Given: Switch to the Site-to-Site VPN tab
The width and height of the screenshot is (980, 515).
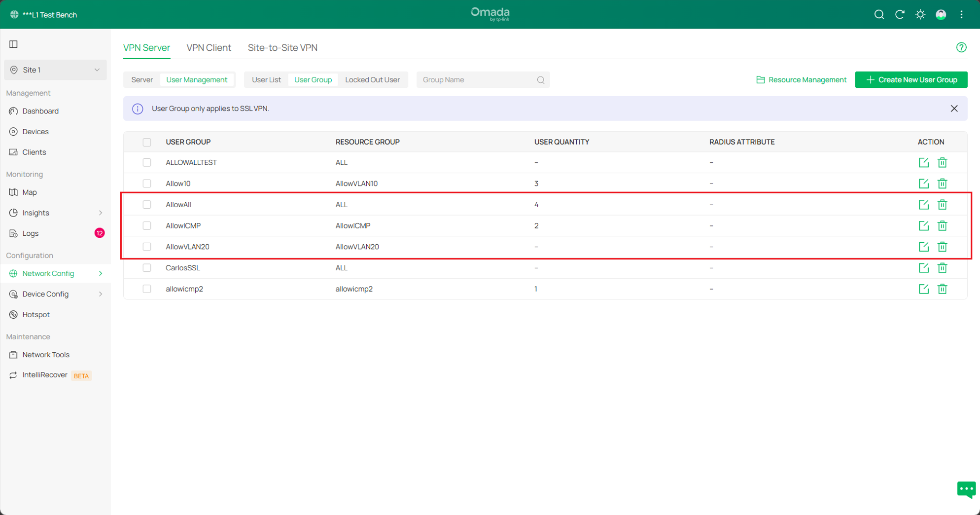Looking at the screenshot, I should [282, 48].
